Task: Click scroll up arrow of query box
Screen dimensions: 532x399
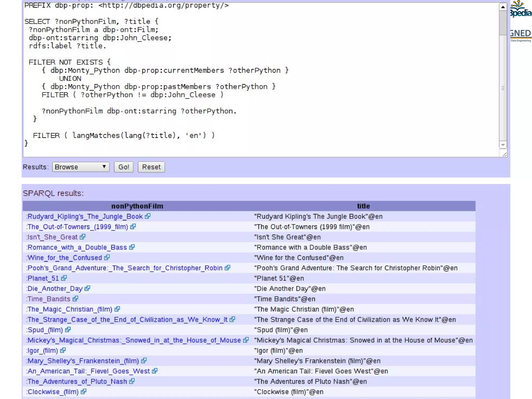Action: click(503, 7)
